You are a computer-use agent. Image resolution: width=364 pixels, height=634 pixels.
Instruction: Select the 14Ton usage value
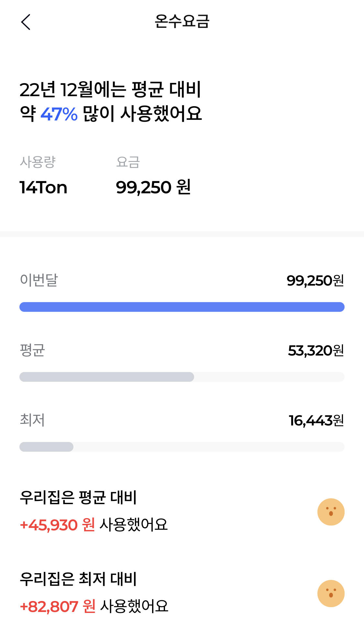(43, 187)
